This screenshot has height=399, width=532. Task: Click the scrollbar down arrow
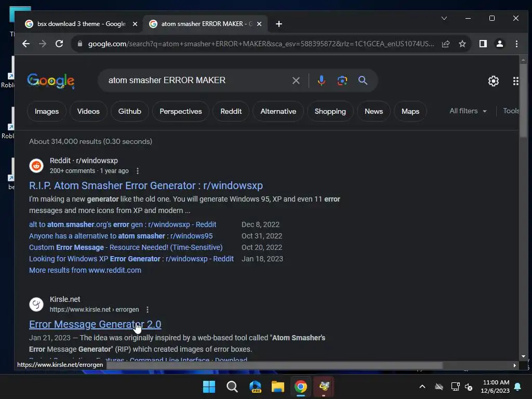point(523,356)
